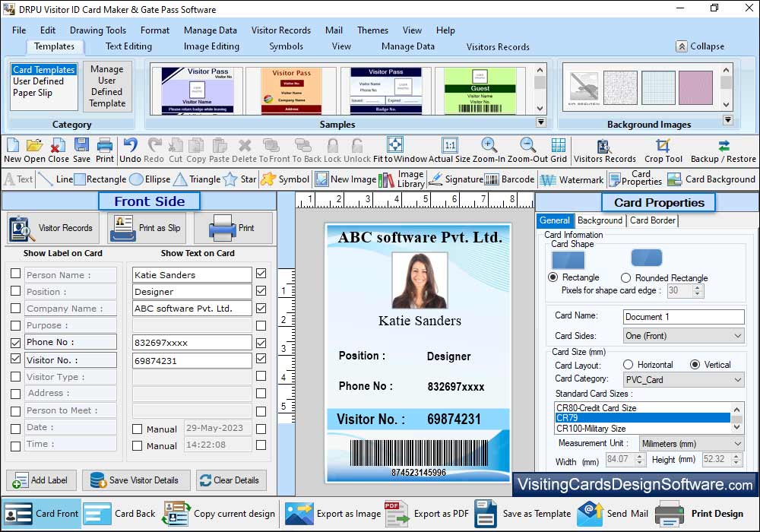Expand the Samples gallery dropdown arrow
Image resolution: width=760 pixels, height=532 pixels.
coord(541,122)
